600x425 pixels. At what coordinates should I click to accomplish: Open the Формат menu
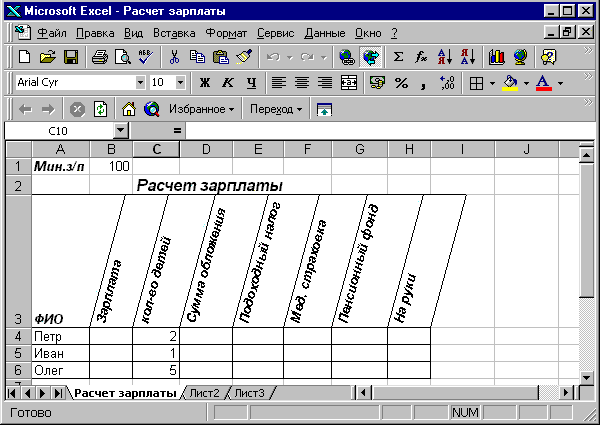click(x=226, y=33)
